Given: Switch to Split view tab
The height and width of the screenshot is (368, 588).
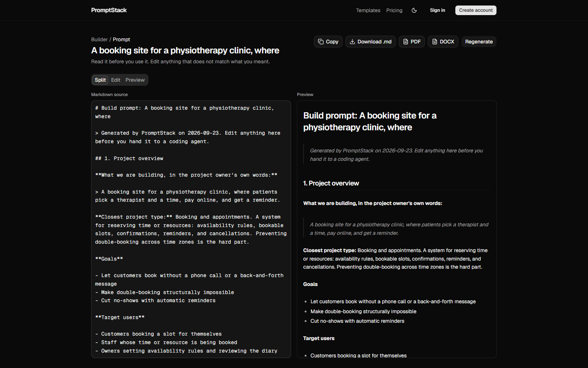Looking at the screenshot, I should pos(100,80).
